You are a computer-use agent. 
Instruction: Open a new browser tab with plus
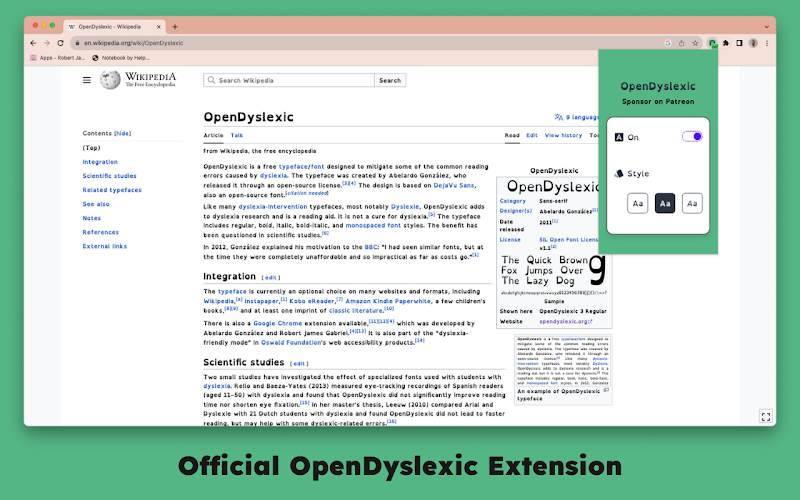[x=175, y=27]
